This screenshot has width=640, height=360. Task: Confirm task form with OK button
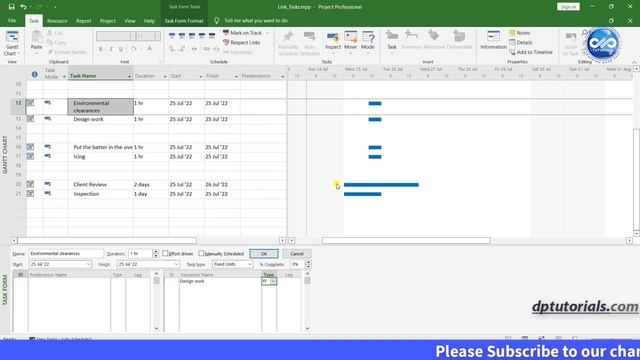[x=264, y=254]
